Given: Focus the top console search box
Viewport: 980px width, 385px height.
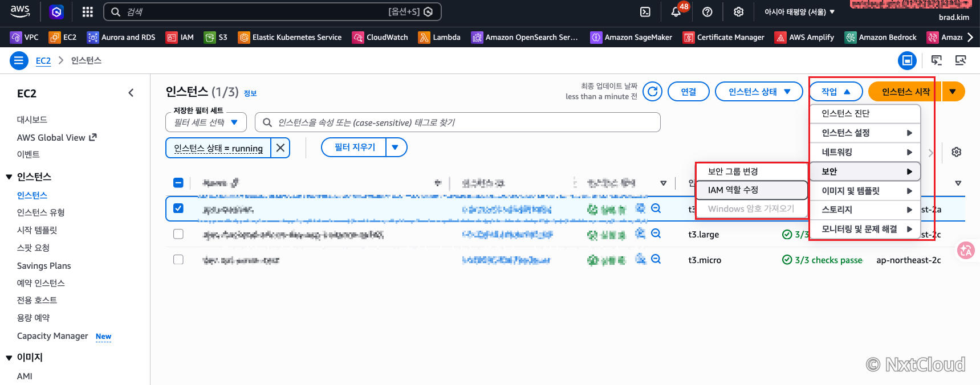Looking at the screenshot, I should tap(273, 12).
